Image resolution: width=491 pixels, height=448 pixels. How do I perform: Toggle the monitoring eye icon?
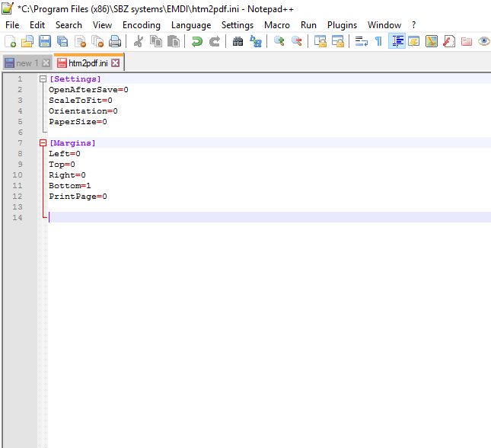pos(484,41)
